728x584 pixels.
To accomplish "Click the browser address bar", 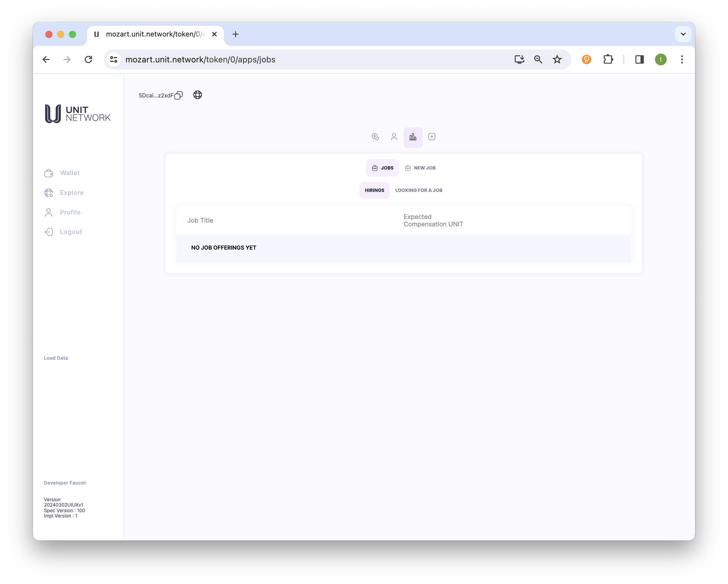I will 304,59.
